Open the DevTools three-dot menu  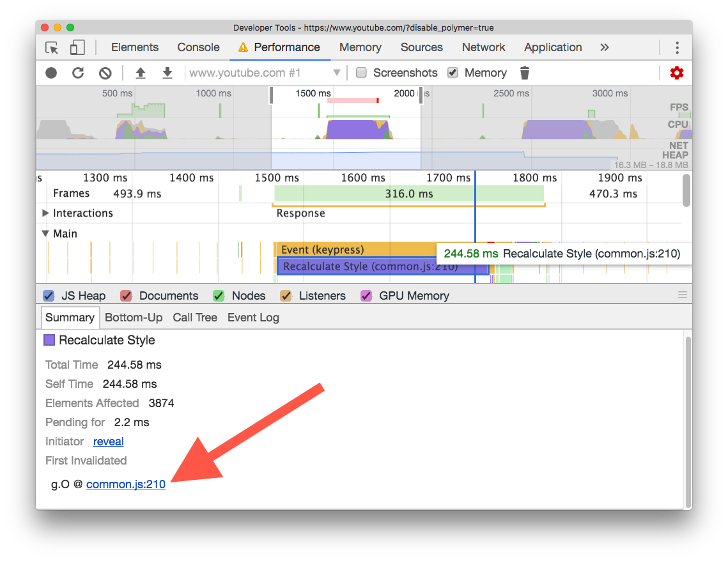pyautogui.click(x=677, y=47)
